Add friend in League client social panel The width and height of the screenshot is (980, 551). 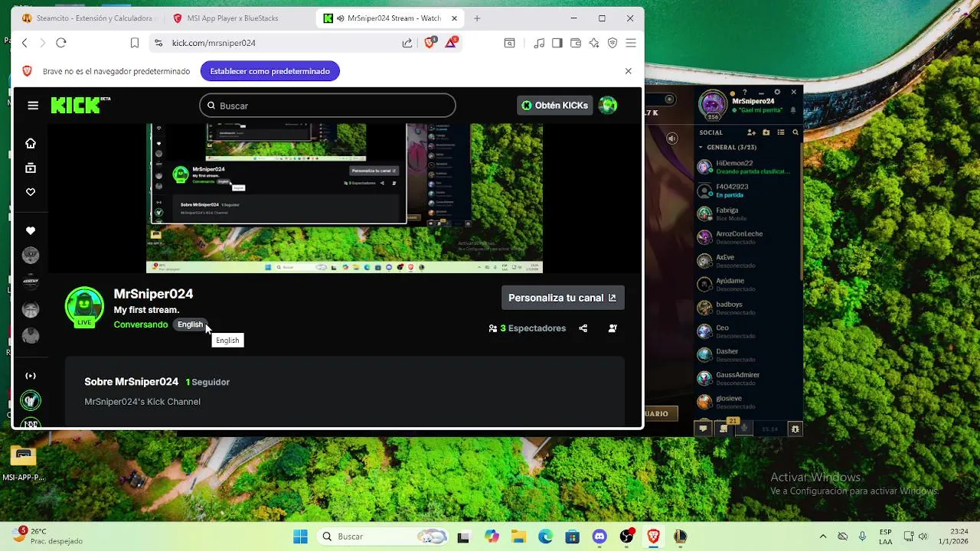pyautogui.click(x=752, y=132)
